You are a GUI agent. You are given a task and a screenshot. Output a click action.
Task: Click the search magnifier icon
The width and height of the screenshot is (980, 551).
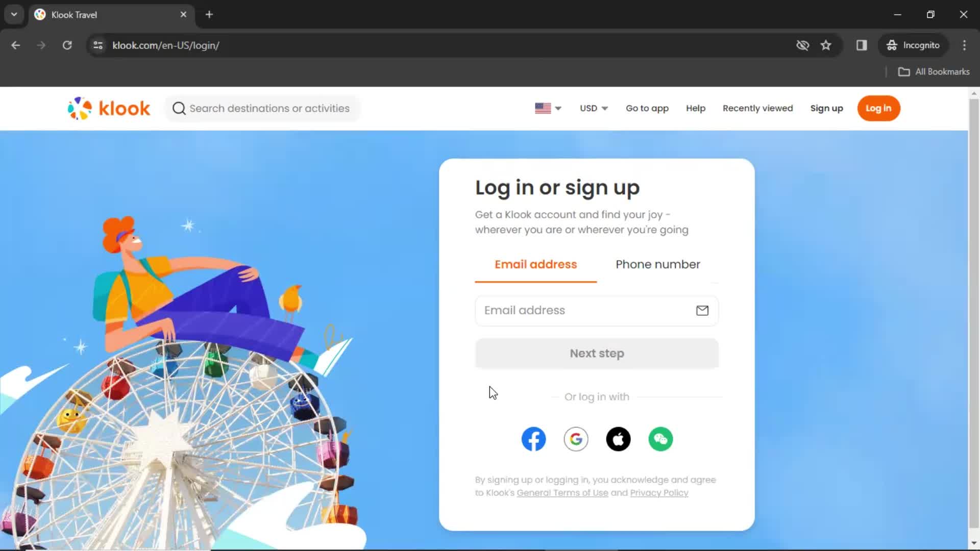pos(178,108)
